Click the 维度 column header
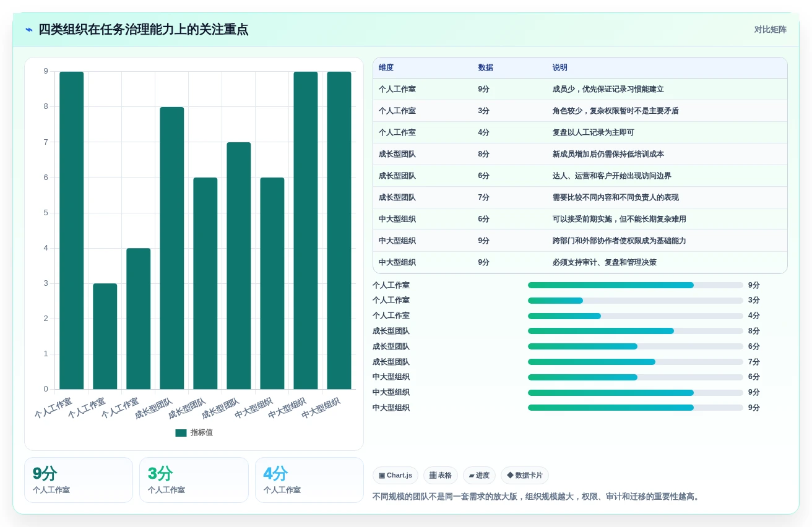The height and width of the screenshot is (527, 812). (386, 67)
